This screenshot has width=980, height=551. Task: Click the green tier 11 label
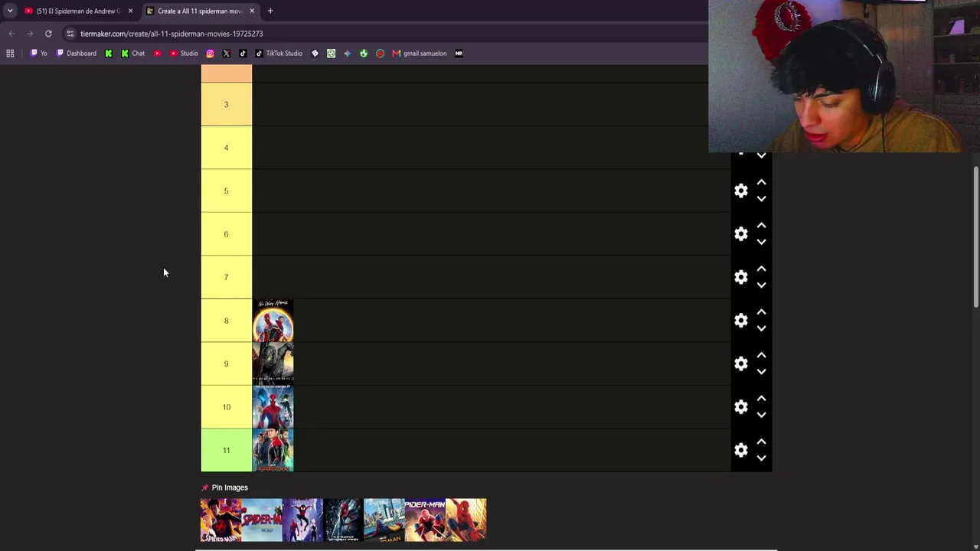tap(226, 450)
